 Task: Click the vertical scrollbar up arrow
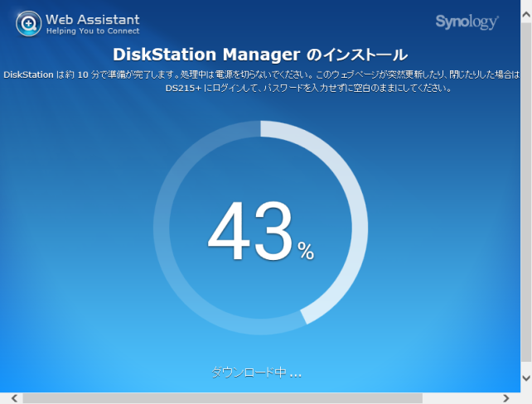point(526,14)
